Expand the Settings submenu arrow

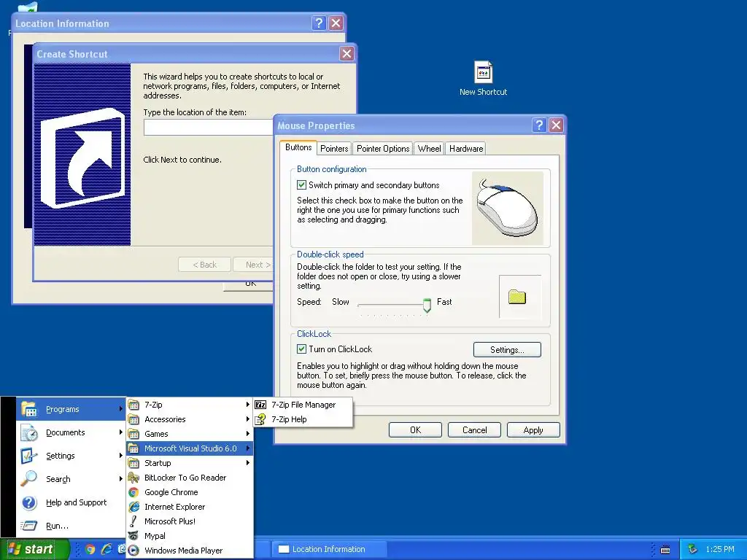pos(121,456)
